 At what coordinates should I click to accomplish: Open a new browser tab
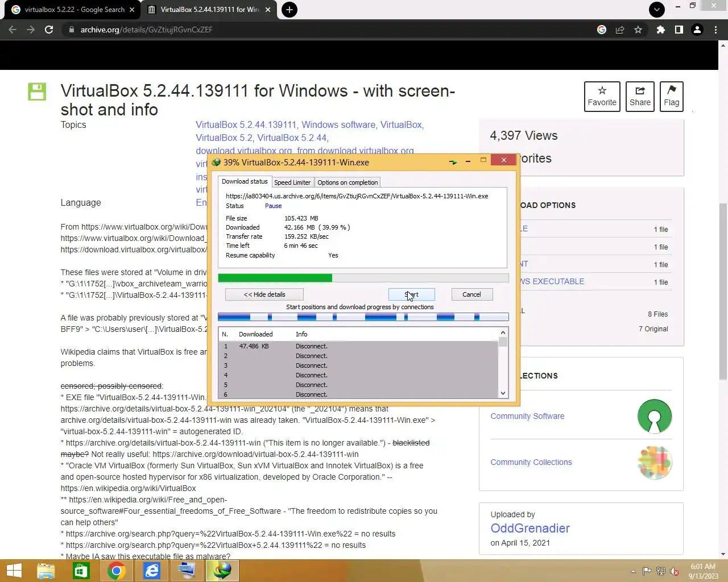pos(289,10)
